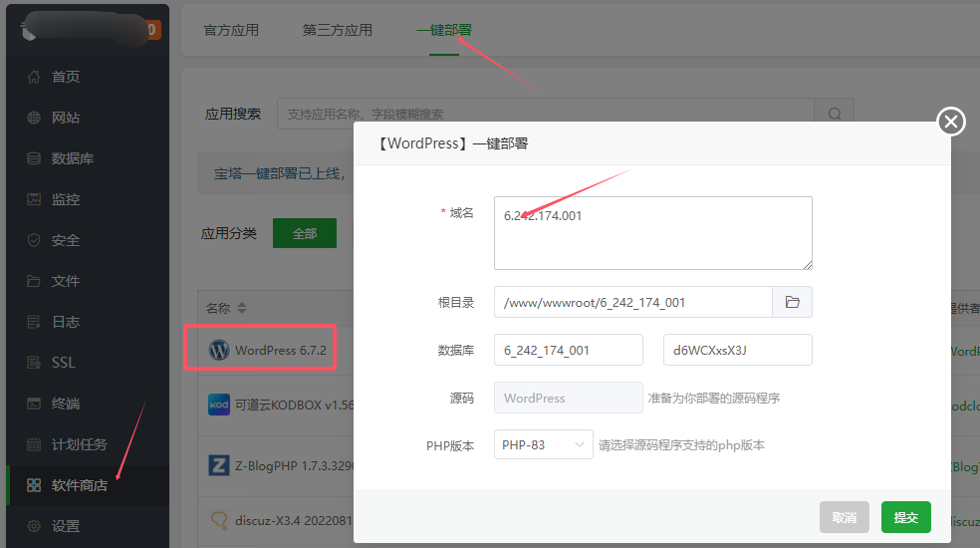Click the folder icon beside 文件

click(x=34, y=281)
